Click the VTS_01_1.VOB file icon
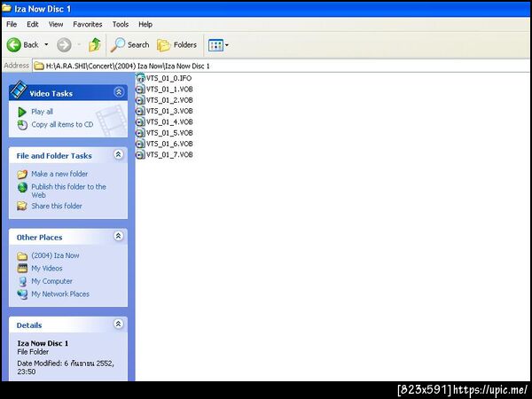This screenshot has height=399, width=532. tap(140, 90)
